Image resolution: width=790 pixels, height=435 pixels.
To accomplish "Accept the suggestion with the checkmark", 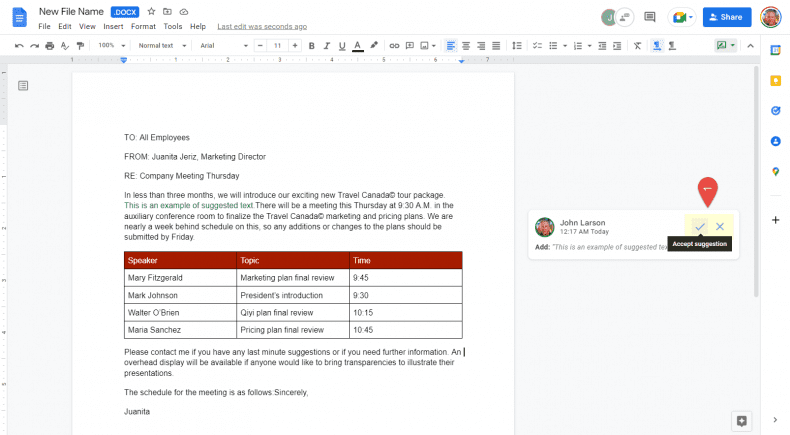I will tap(700, 227).
